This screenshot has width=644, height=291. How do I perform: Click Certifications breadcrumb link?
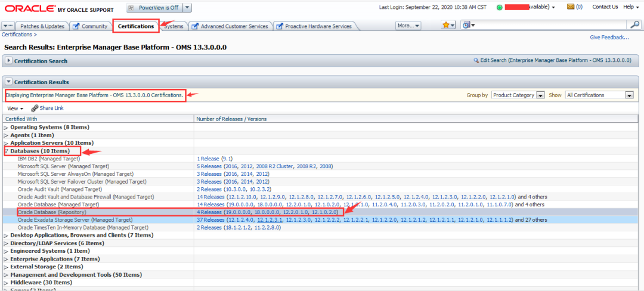[17, 35]
